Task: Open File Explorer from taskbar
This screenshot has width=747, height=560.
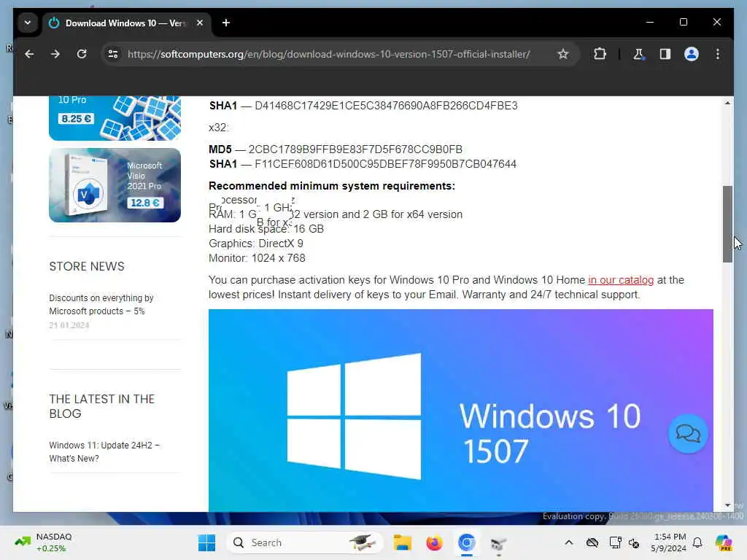Action: [x=402, y=542]
